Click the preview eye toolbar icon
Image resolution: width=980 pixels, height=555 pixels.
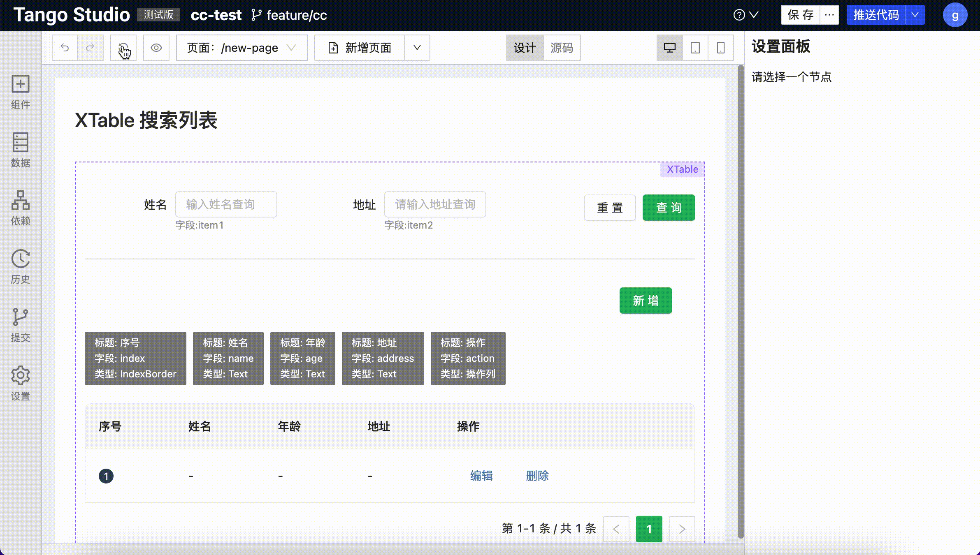[x=156, y=48]
